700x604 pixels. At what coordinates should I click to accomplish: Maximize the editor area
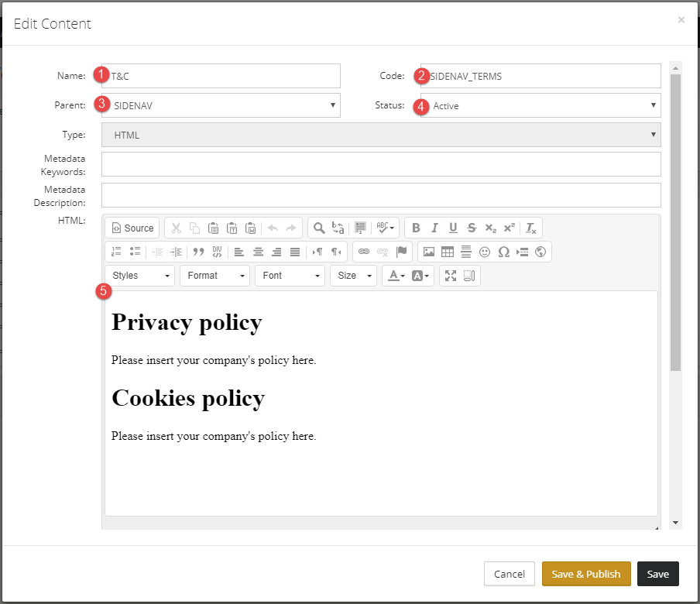point(451,276)
